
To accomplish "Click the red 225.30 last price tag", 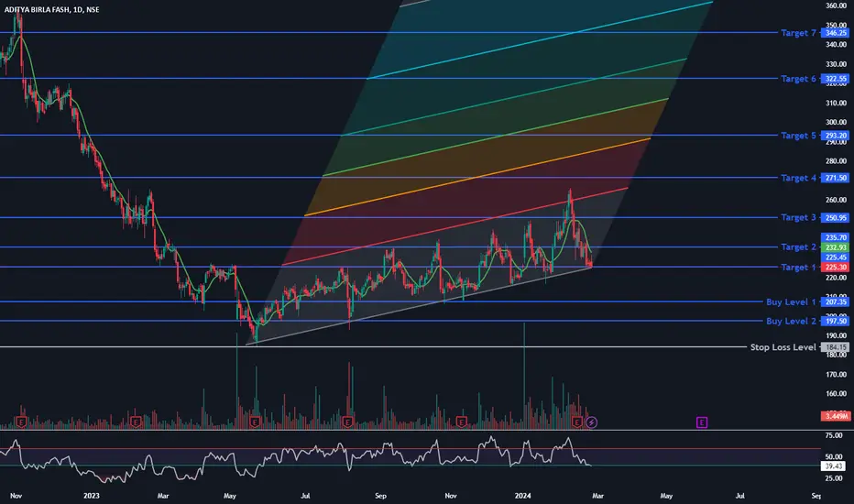I will click(836, 267).
